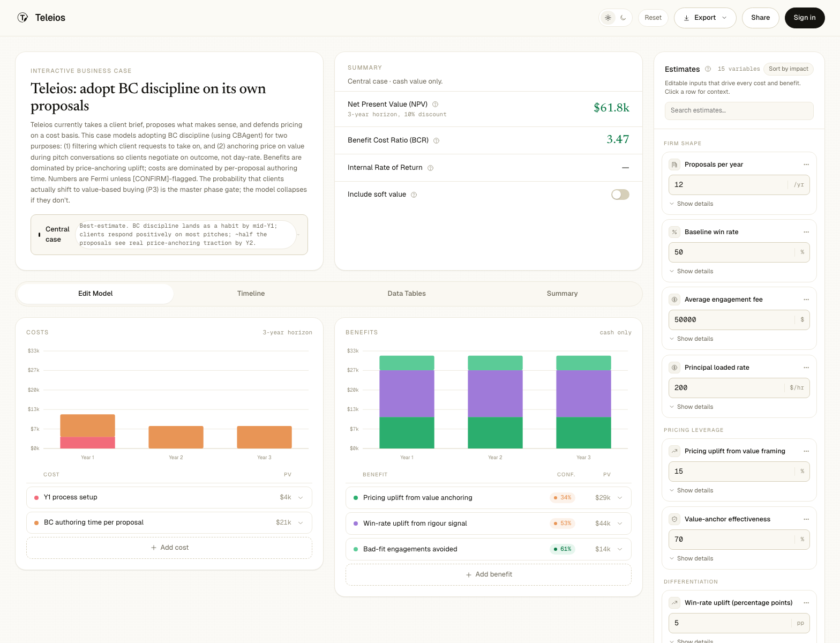The height and width of the screenshot is (643, 840).
Task: Open the Data Tables tab
Action: pos(407,294)
